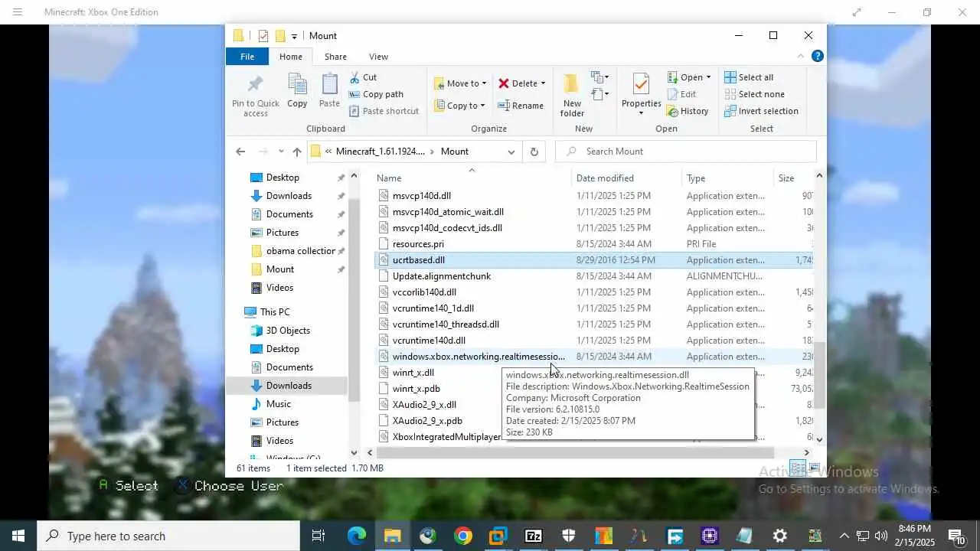
Task: Click the Windows Start button
Action: coord(18,536)
